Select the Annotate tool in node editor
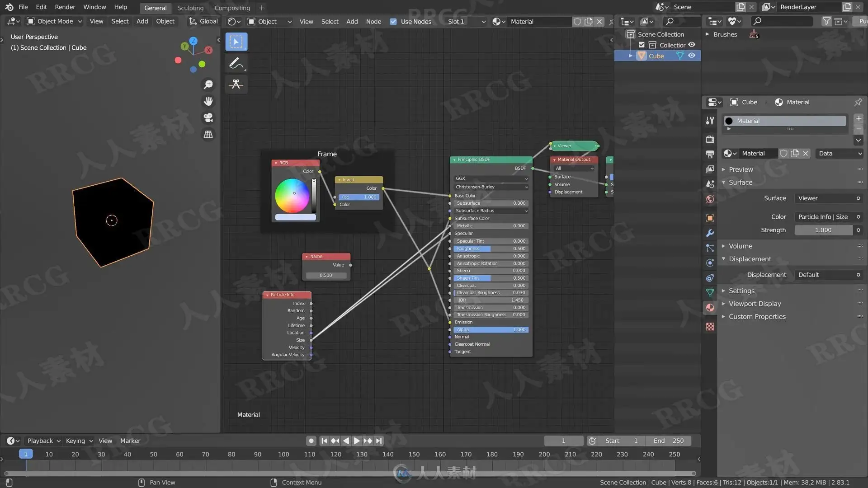868x488 pixels. tap(236, 63)
